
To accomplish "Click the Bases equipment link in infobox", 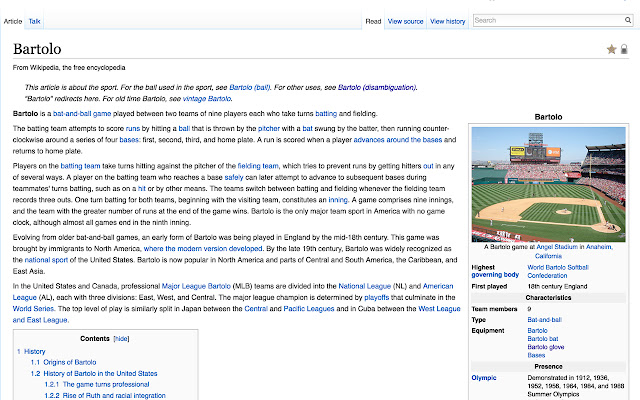I will [x=536, y=355].
